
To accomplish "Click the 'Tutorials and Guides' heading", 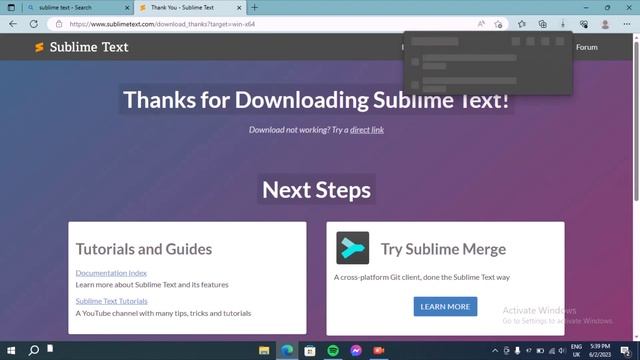I will tap(144, 249).
